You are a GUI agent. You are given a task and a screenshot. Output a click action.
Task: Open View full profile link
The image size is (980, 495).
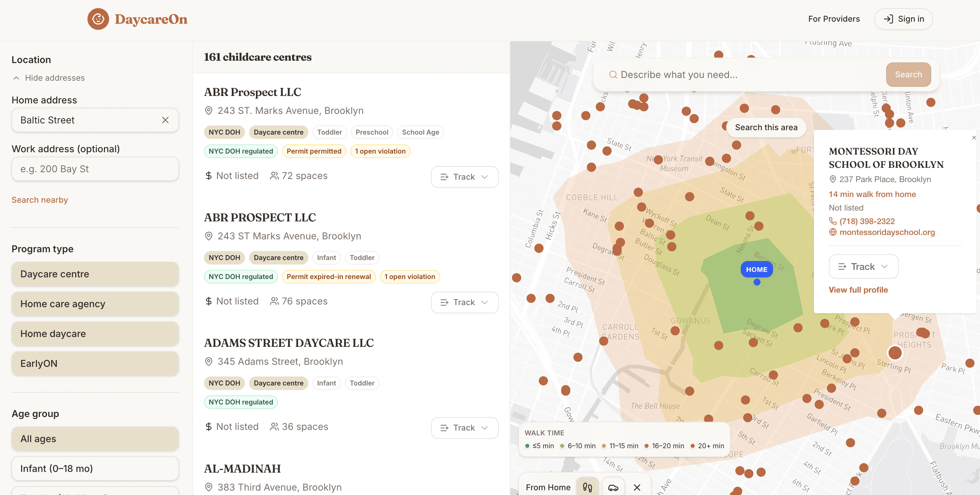coord(858,290)
